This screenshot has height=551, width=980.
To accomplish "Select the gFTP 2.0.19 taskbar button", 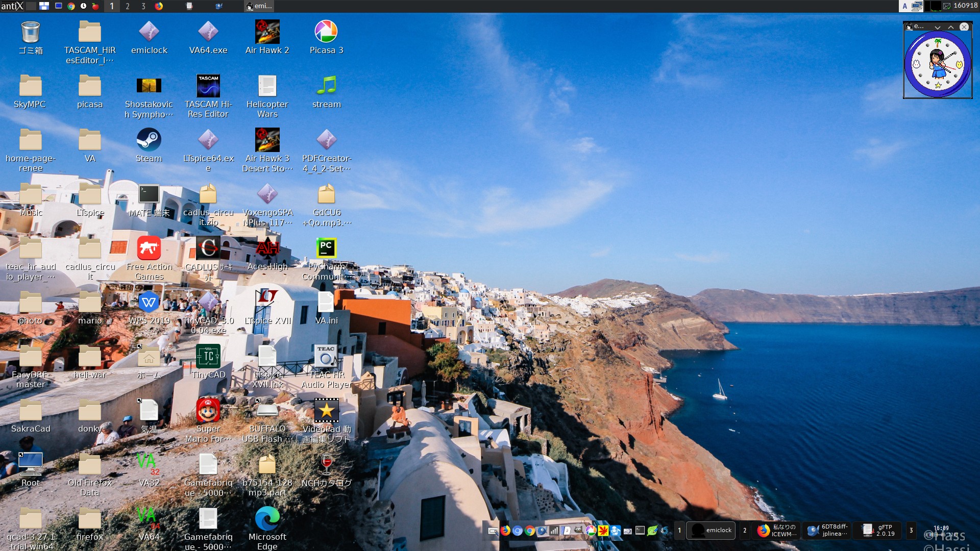I will [x=878, y=531].
